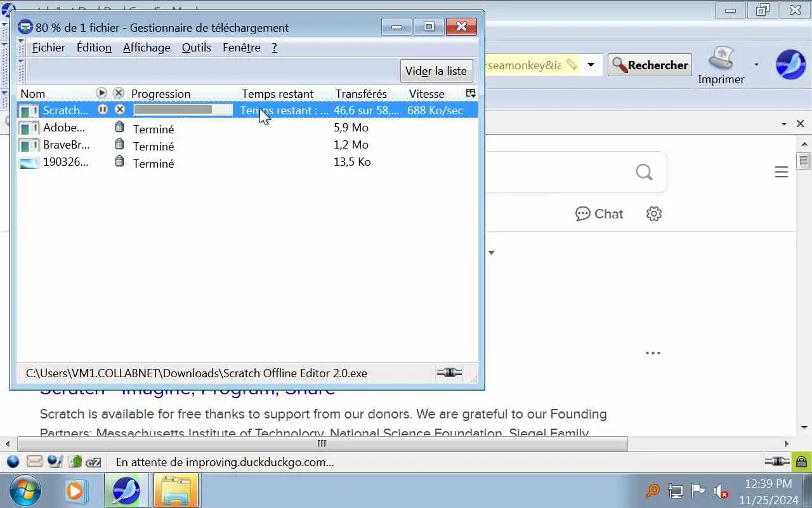Image resolution: width=812 pixels, height=508 pixels.
Task: Close the current browser tab with X
Action: pos(800,124)
